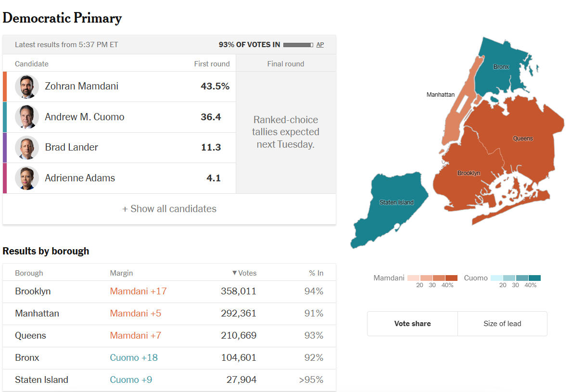Open the AP source link

click(320, 45)
